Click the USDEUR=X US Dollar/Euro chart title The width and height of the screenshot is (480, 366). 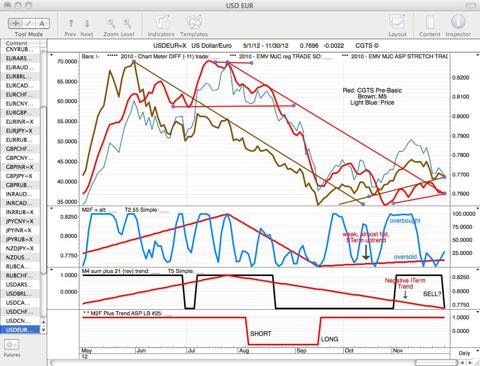point(192,46)
